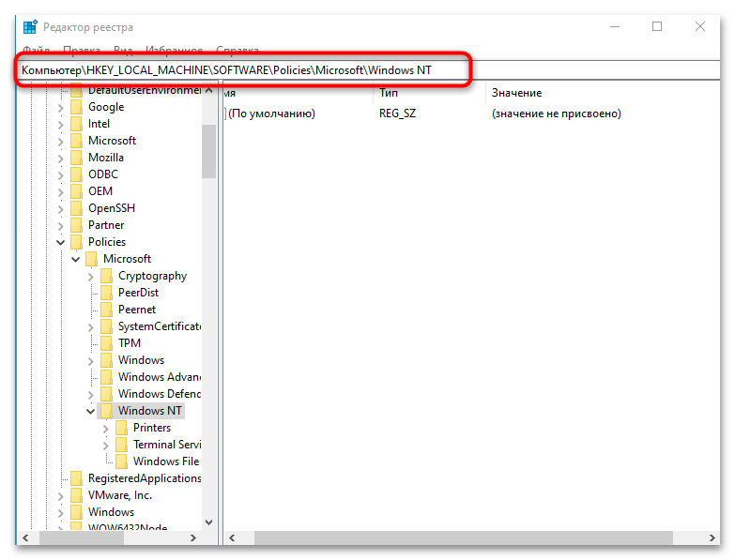Collapse the Microsoft key under Policies
Screen dimensions: 735x560
[x=75, y=260]
